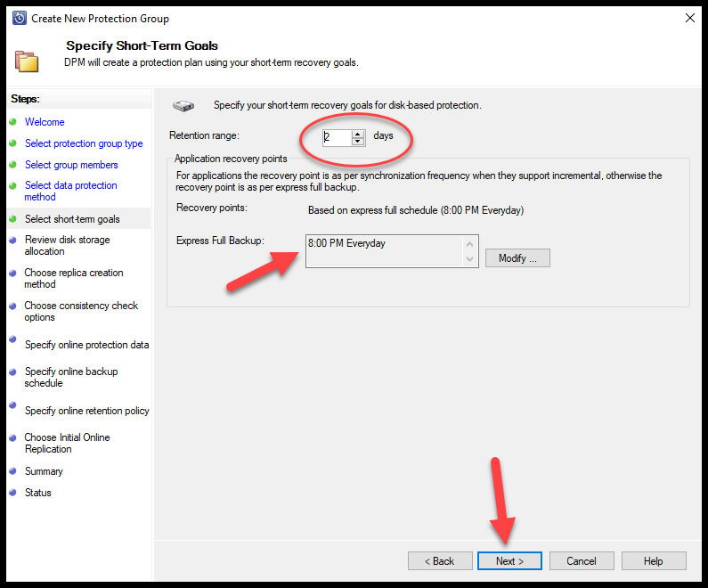Screen dimensions: 708x588
Task: Click green bullet beside Select short-term goals
Action: click(13, 219)
